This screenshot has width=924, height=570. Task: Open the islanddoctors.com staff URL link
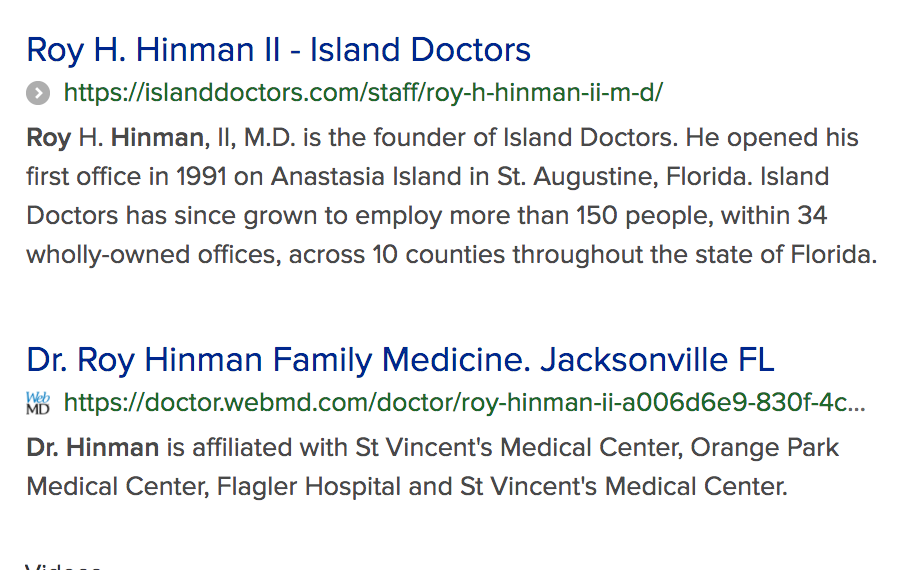(x=363, y=93)
